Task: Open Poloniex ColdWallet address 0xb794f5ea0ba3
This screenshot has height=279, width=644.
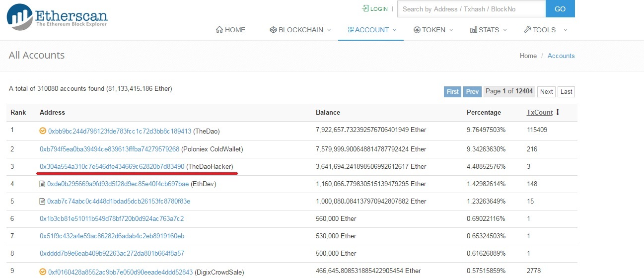Action: click(109, 149)
